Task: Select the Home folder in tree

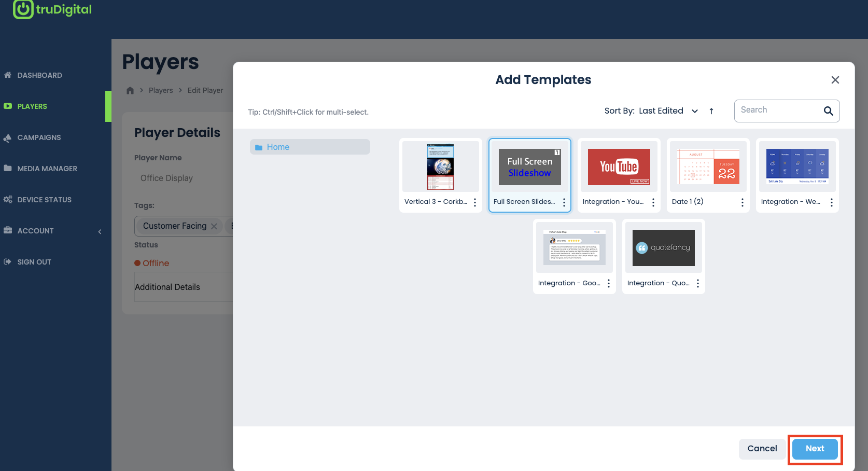Action: (310, 147)
